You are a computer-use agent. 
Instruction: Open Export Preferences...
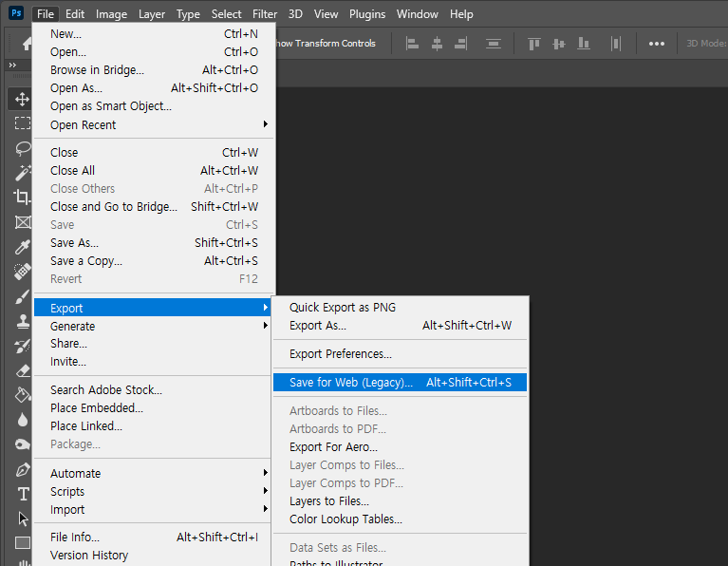pos(401,353)
